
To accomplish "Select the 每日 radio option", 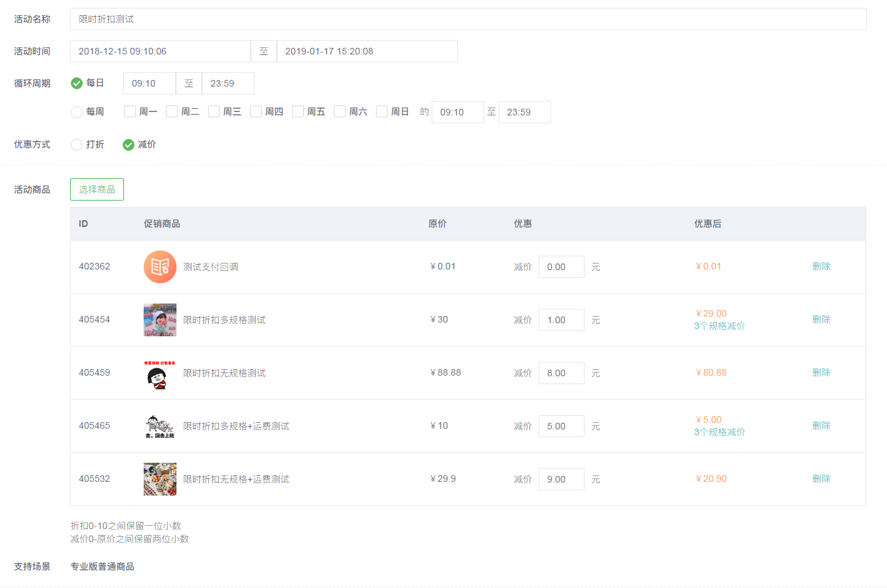I will pos(77,83).
